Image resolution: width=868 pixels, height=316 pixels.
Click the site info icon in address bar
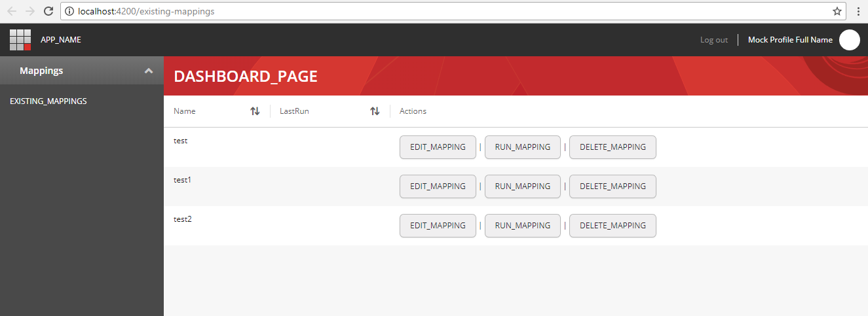[69, 11]
